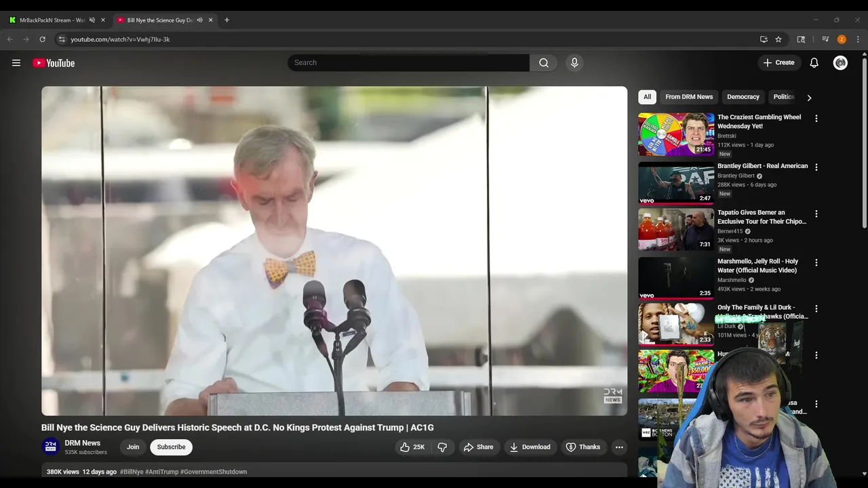Screen dimensions: 868x488
Task: Switch to the Bill Nye the Science Guy tab
Action: coord(159,20)
